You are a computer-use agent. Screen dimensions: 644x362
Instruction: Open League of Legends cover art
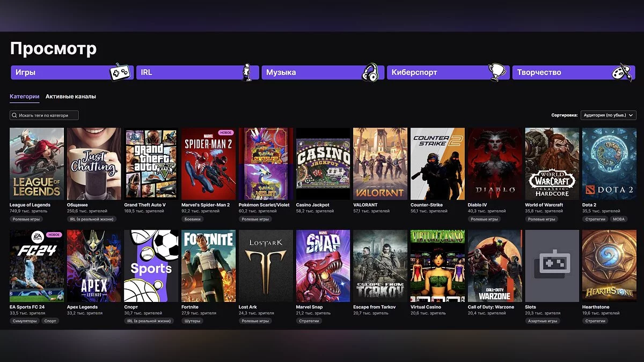pyautogui.click(x=36, y=164)
